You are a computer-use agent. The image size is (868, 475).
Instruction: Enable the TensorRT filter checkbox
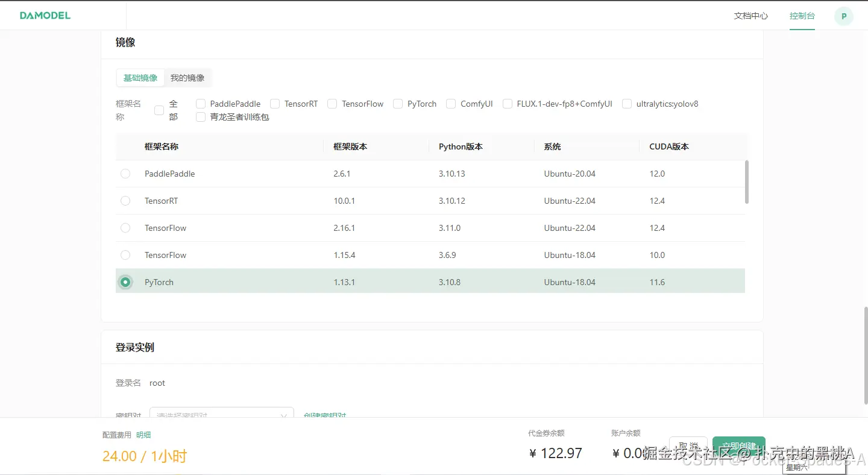[x=275, y=104]
